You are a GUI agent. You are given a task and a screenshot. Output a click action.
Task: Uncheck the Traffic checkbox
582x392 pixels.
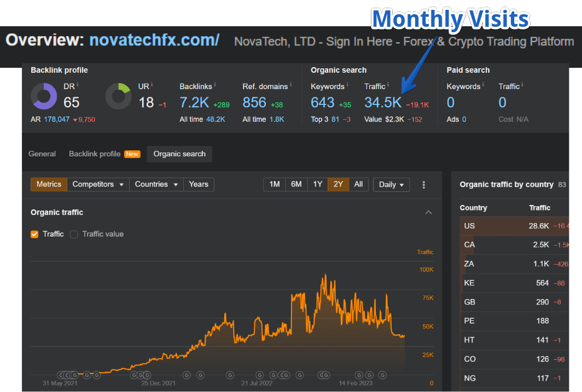tap(34, 235)
